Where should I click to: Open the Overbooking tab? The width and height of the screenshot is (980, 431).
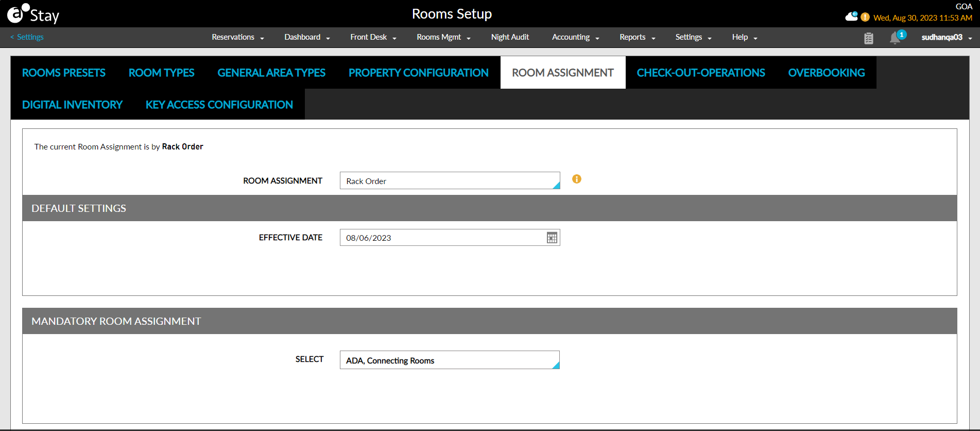827,73
